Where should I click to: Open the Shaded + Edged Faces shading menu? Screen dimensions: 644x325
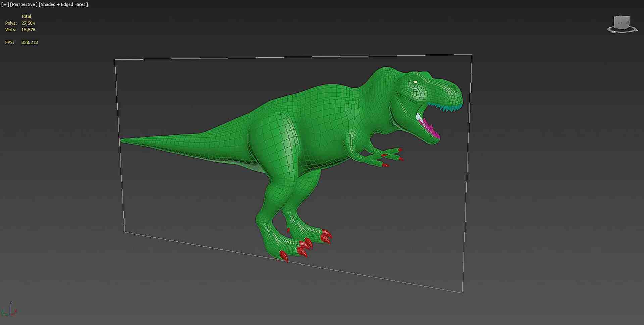point(63,4)
